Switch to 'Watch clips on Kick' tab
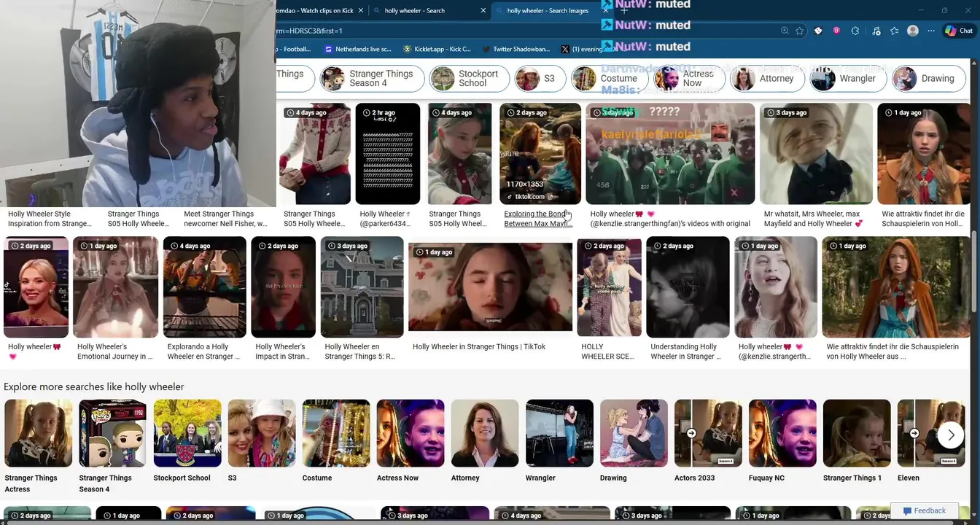This screenshot has width=980, height=525. (x=315, y=11)
